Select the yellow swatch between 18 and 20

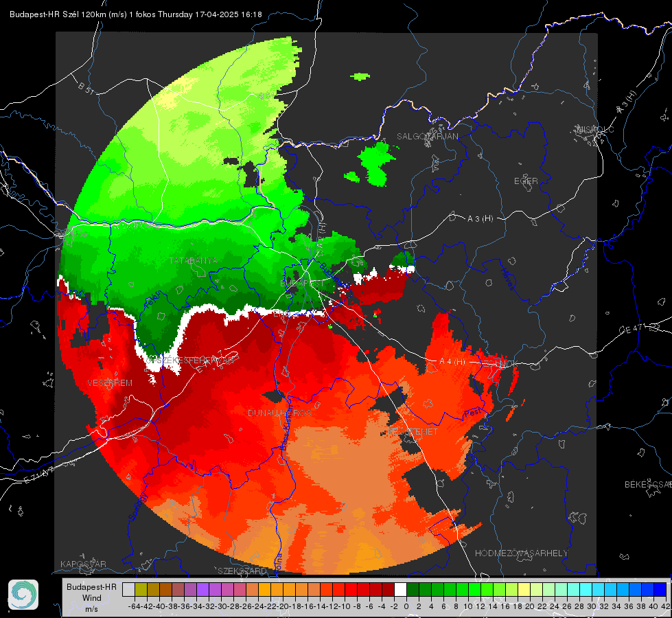tap(524, 590)
